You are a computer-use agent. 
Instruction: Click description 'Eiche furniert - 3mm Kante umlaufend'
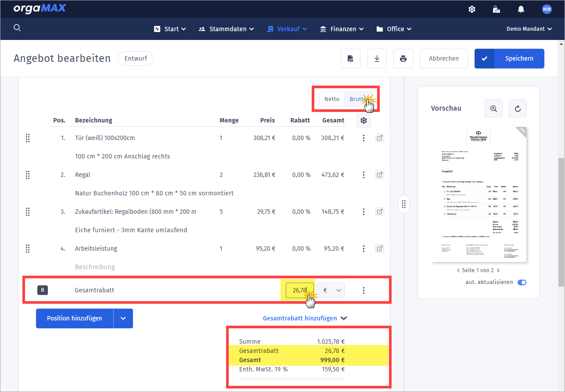(131, 230)
